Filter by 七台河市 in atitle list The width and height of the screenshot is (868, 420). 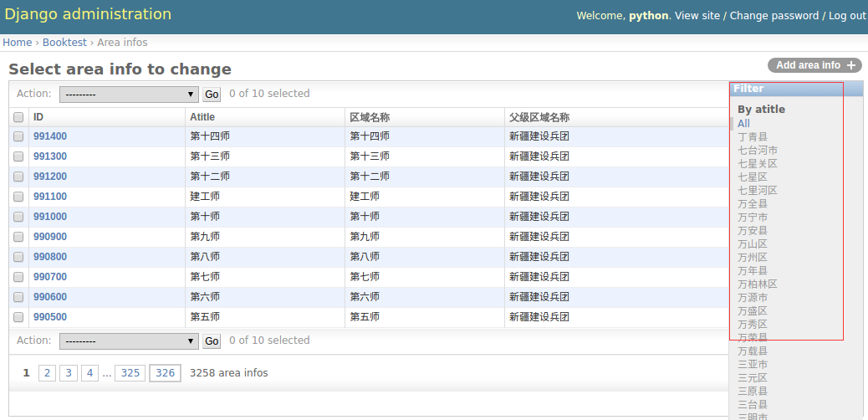pyautogui.click(x=758, y=151)
